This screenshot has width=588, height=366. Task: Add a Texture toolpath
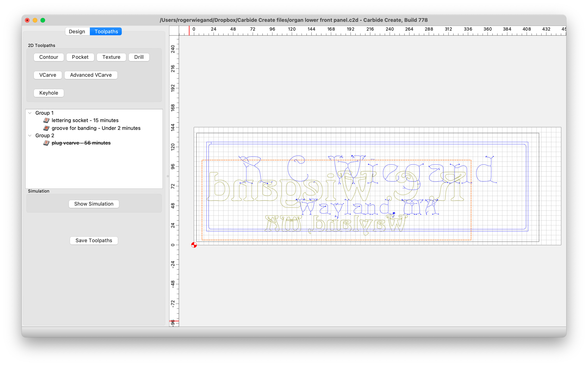pos(111,57)
